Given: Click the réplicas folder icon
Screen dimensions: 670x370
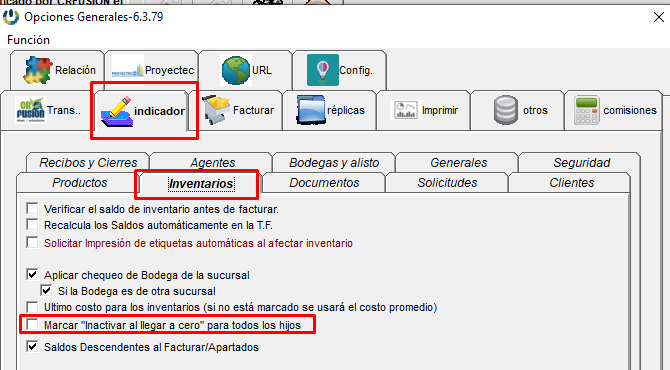Looking at the screenshot, I should (311, 110).
